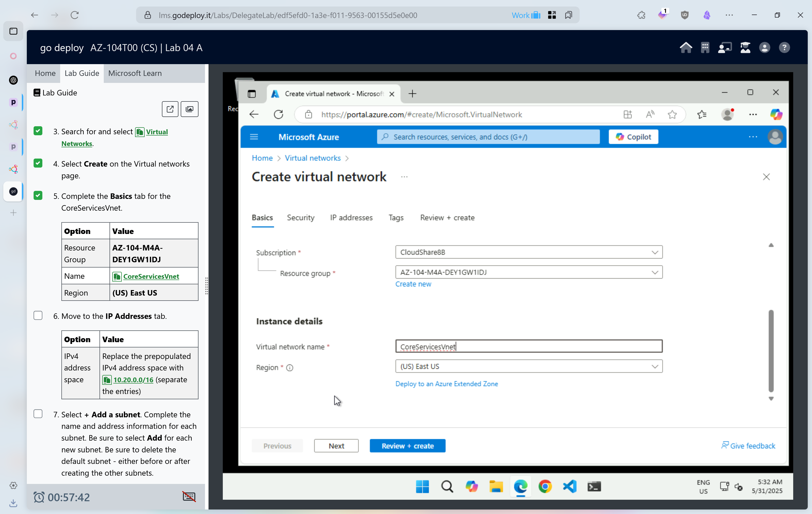Switch to the IP addresses tab

[351, 218]
